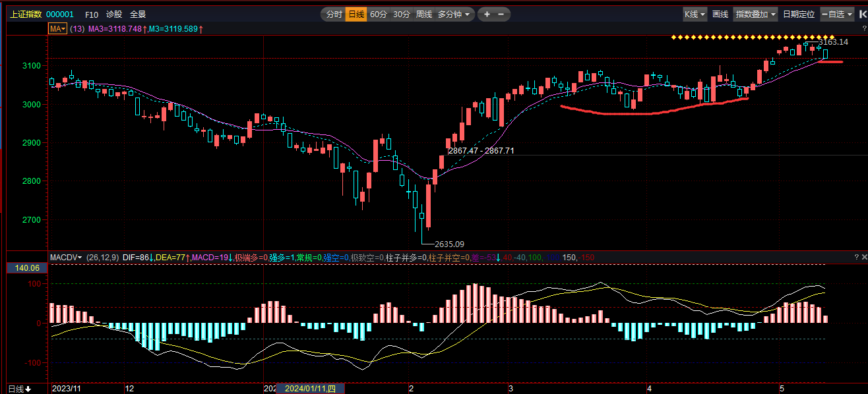
Task: Close the MACDV indicator panel
Action: coord(864,257)
